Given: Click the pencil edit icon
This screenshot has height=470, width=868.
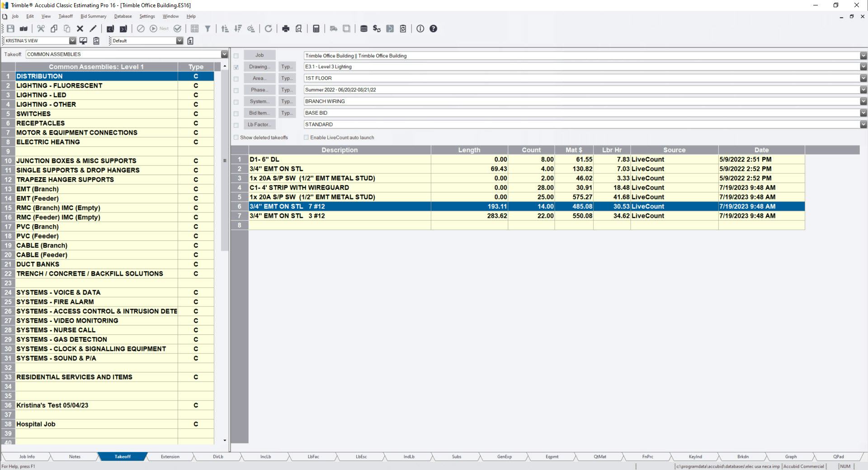Looking at the screenshot, I should click(x=93, y=28).
